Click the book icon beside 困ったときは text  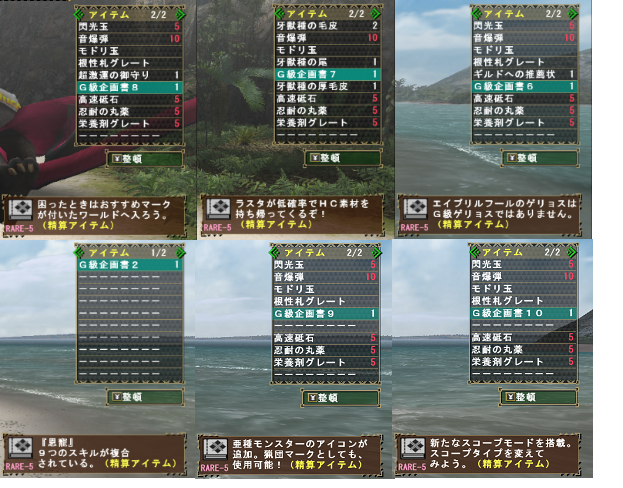pos(20,209)
